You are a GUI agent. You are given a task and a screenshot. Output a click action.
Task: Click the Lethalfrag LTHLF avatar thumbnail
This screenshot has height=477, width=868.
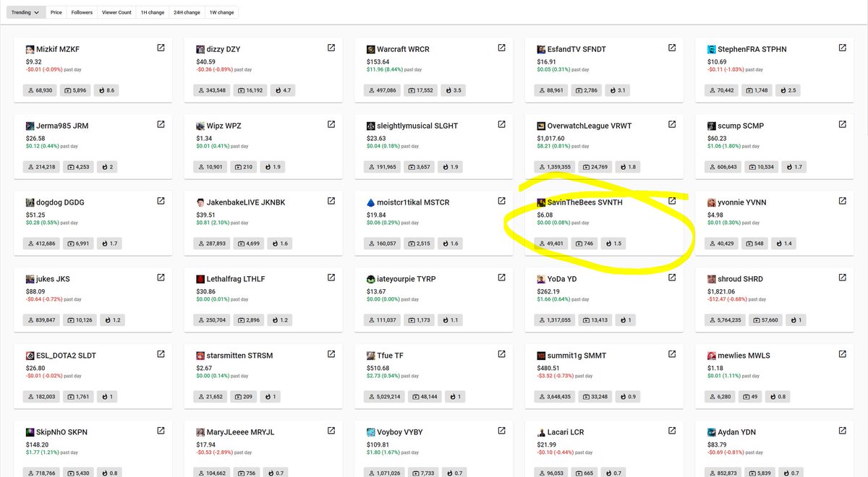coord(200,279)
